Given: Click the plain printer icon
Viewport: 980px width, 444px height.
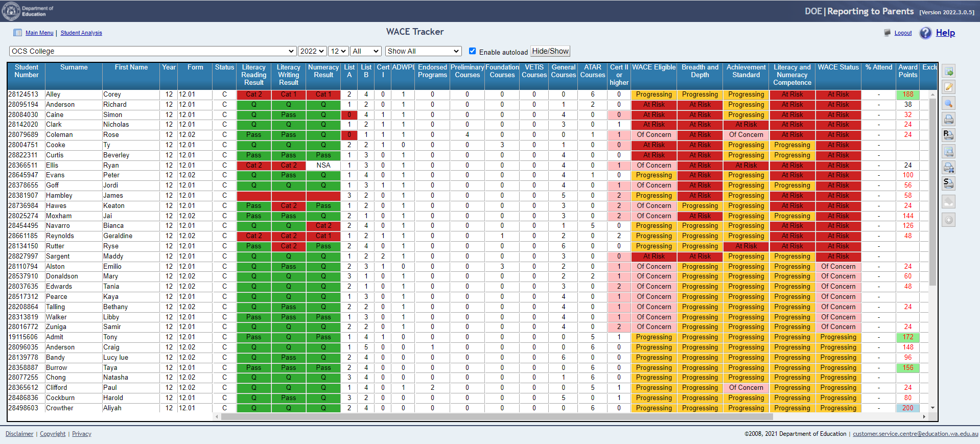Looking at the screenshot, I should pyautogui.click(x=948, y=120).
